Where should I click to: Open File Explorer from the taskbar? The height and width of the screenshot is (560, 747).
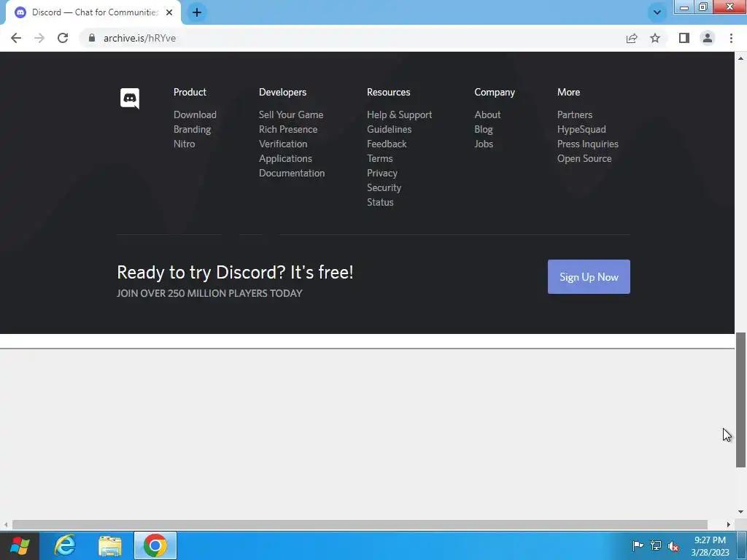click(110, 545)
